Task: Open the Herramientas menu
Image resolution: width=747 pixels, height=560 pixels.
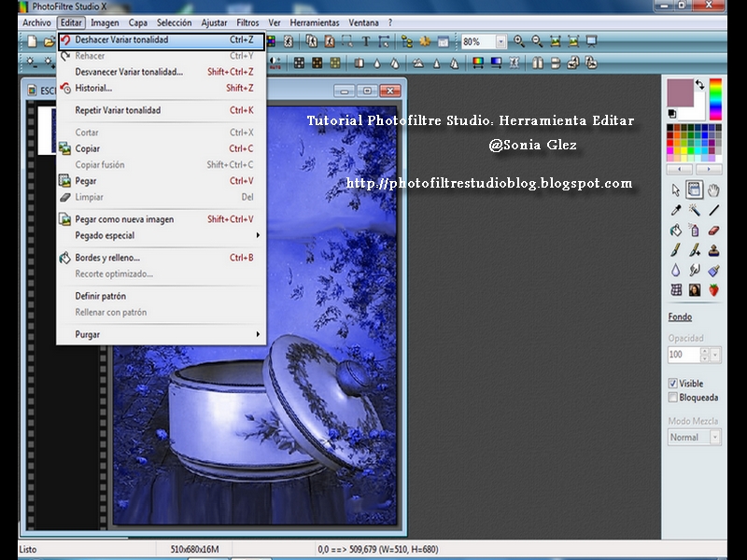Action: [x=315, y=22]
